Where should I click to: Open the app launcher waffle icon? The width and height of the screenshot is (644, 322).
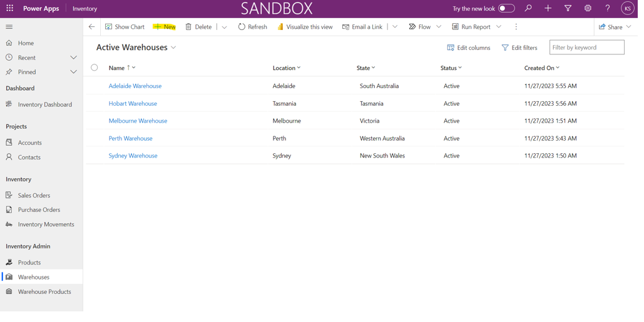[x=9, y=9]
